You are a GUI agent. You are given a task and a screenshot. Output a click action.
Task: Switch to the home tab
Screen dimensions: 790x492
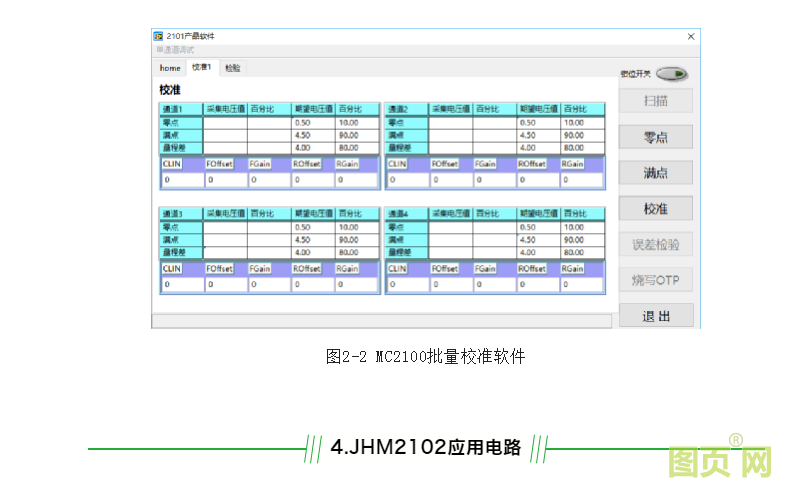point(170,68)
